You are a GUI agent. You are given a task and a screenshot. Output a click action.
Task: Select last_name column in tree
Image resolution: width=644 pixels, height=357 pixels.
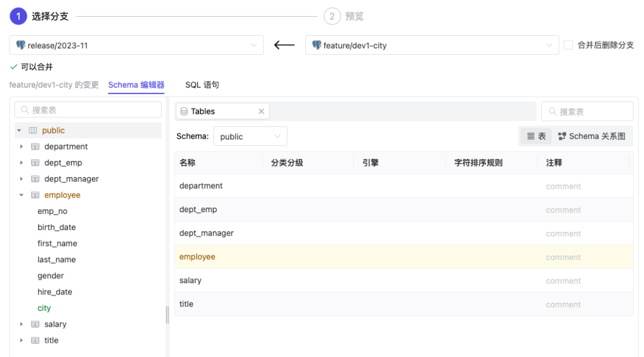[57, 260]
